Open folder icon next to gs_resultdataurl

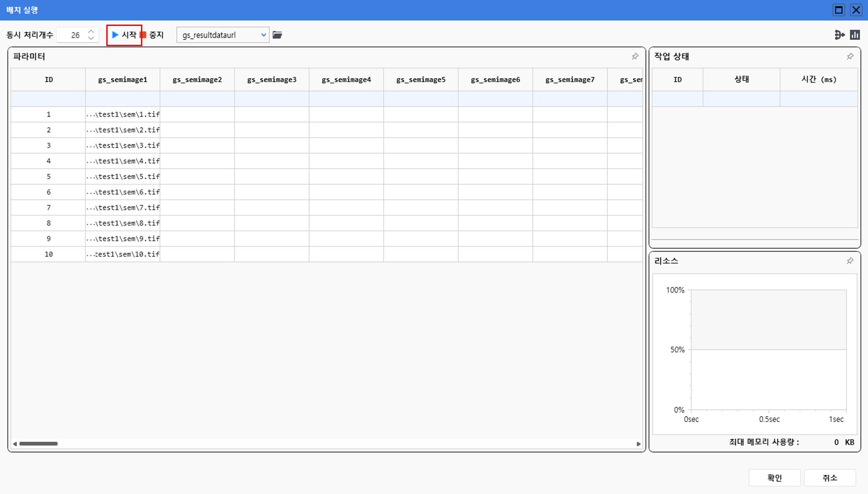click(x=277, y=35)
